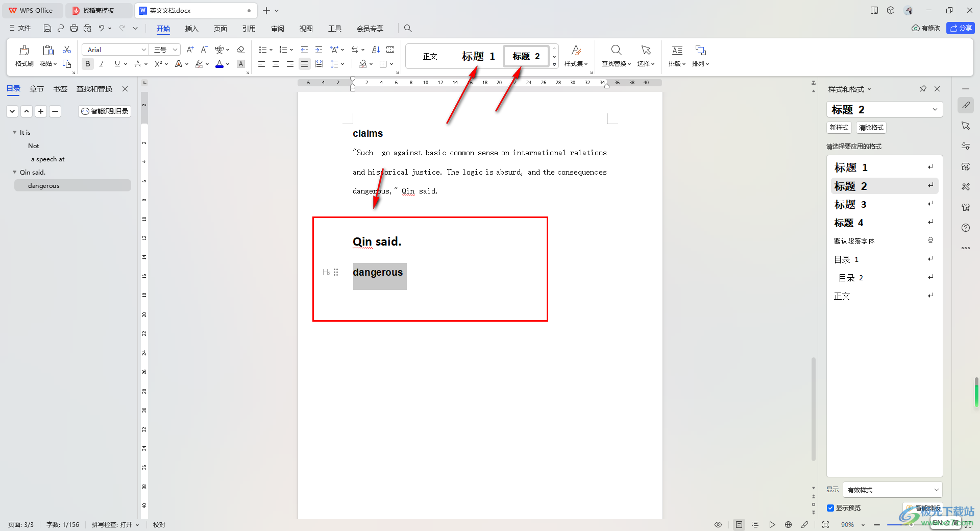Expand the styles gallery more arrow

(x=554, y=65)
